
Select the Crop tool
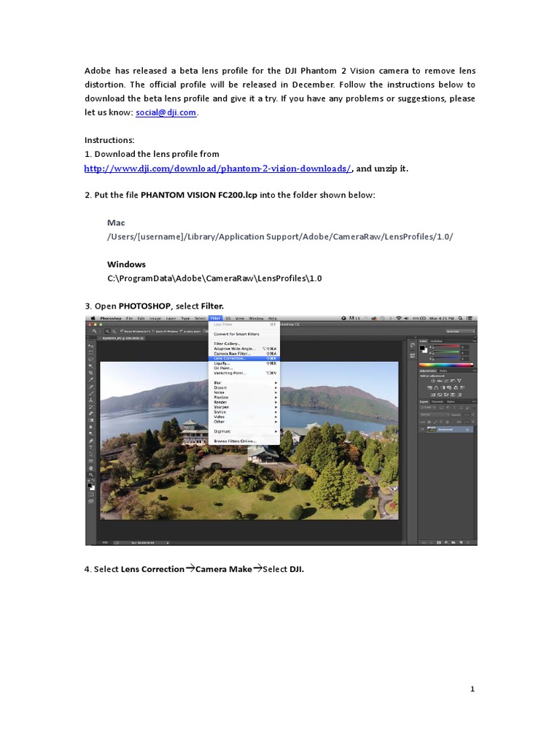point(91,373)
